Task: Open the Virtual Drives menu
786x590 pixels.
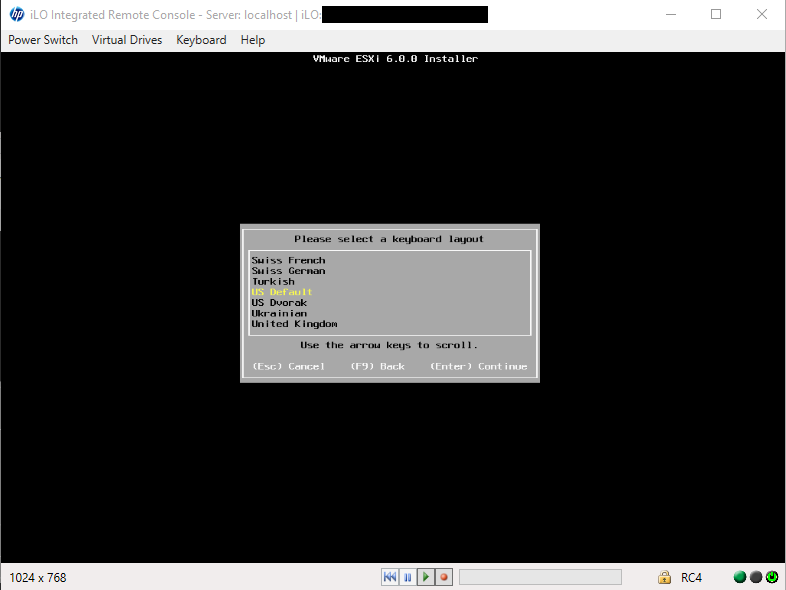Action: [127, 40]
